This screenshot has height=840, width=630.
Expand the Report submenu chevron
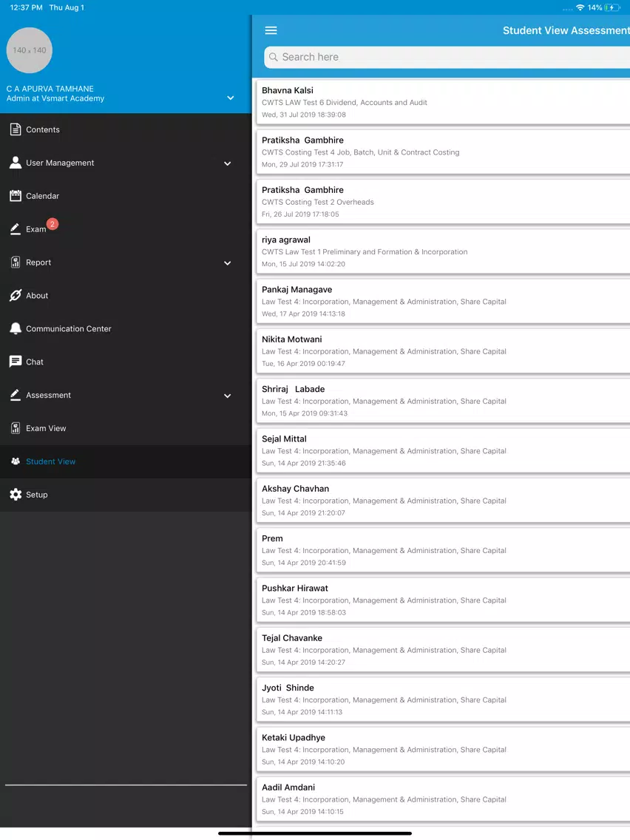point(228,263)
